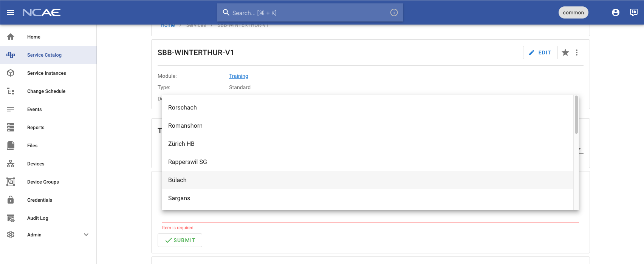Screen dimensions: 644x264
Task: Focus the search input field
Action: pyautogui.click(x=310, y=13)
